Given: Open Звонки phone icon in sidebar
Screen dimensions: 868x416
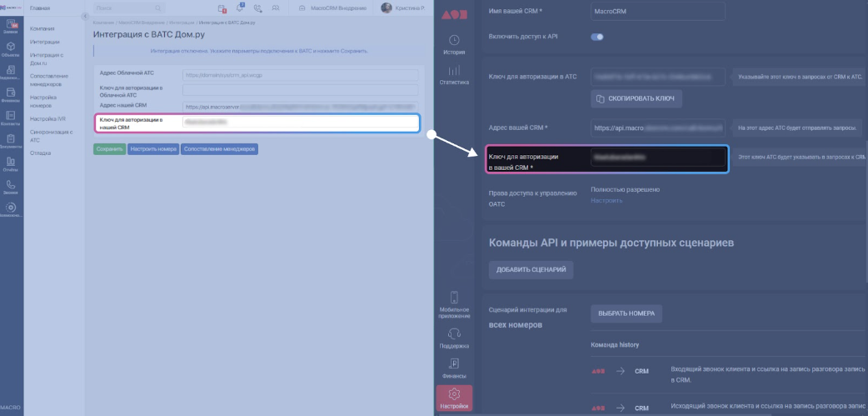Looking at the screenshot, I should point(11,188).
